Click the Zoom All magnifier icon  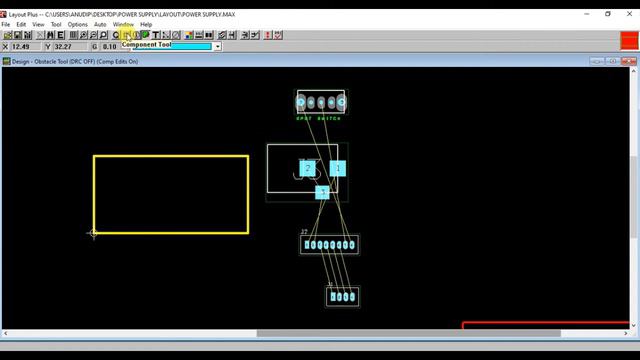point(103,36)
